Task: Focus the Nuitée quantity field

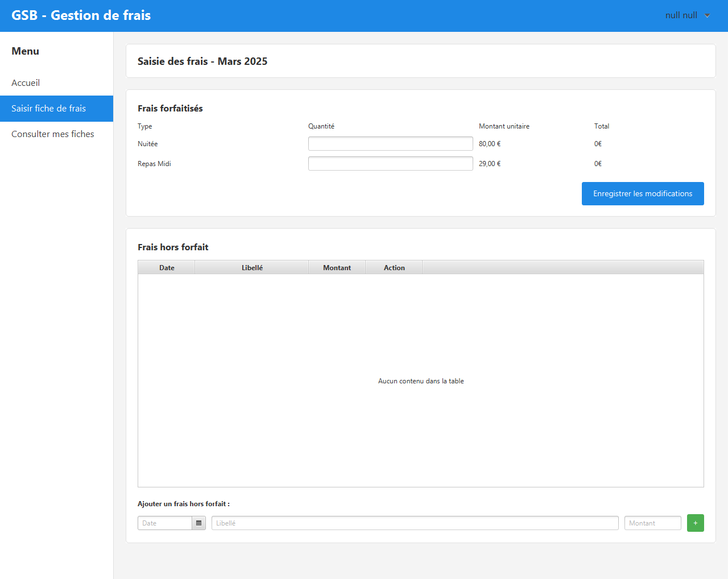Action: coord(390,144)
